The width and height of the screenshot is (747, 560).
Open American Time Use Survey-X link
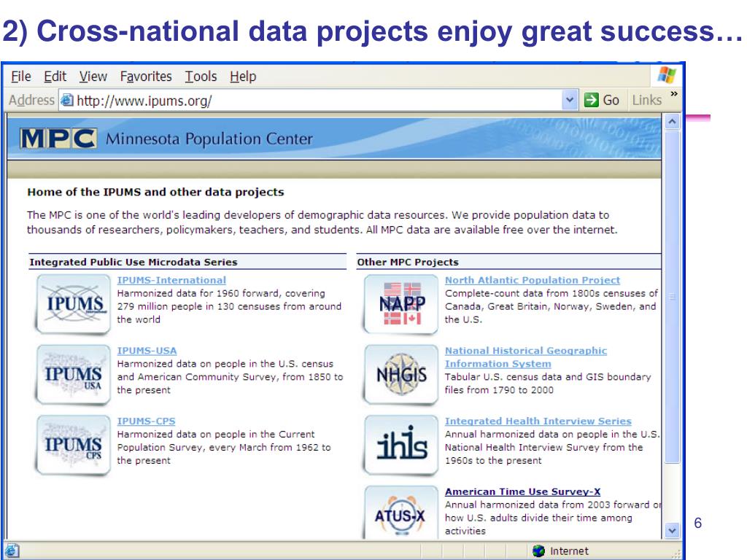click(522, 491)
